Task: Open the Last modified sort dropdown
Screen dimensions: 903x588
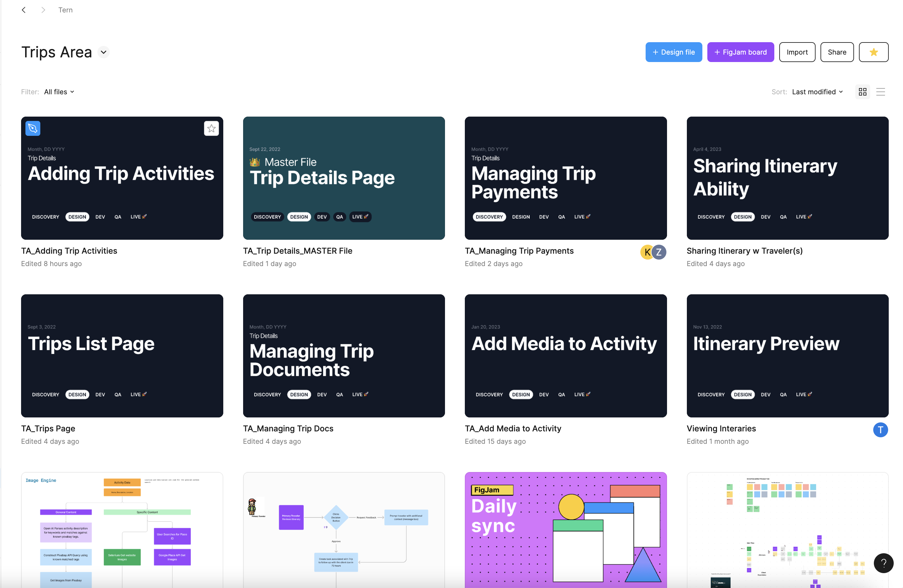Action: click(817, 92)
